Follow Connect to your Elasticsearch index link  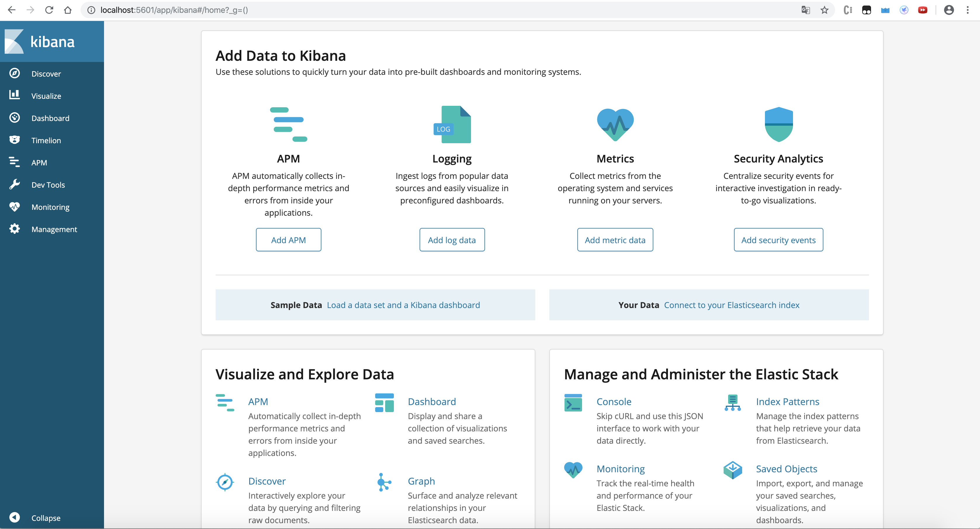(731, 305)
